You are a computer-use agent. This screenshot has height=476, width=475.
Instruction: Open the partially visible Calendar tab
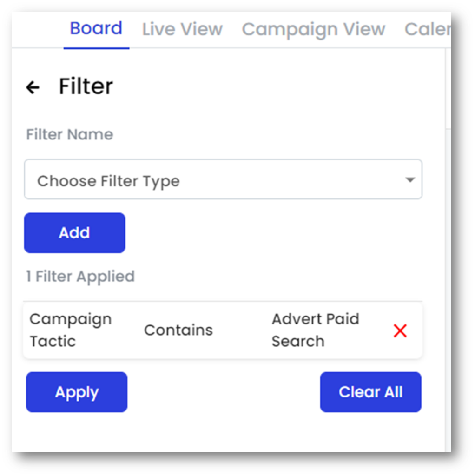coord(427,29)
